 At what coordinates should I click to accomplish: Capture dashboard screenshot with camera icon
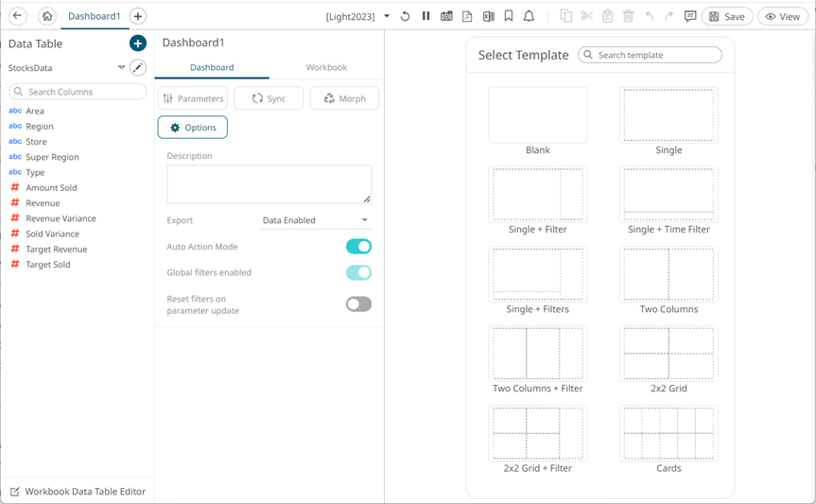point(446,16)
